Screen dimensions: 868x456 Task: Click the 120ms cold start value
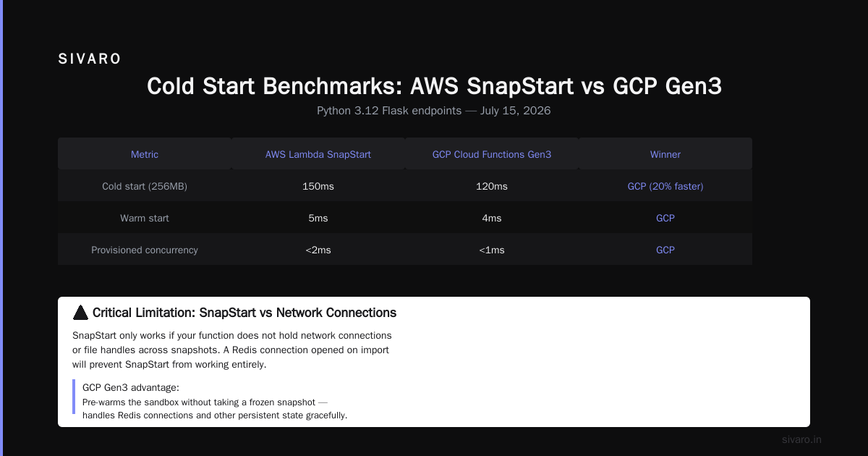click(492, 186)
